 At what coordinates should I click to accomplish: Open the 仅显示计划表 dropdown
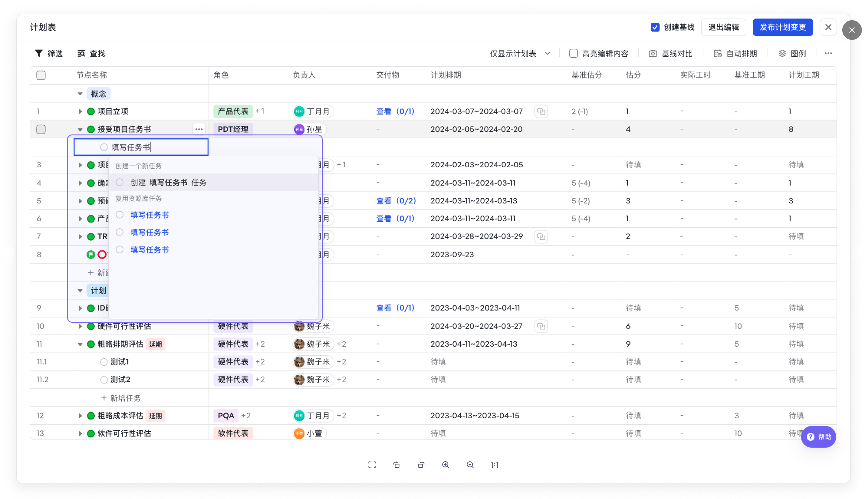(520, 53)
